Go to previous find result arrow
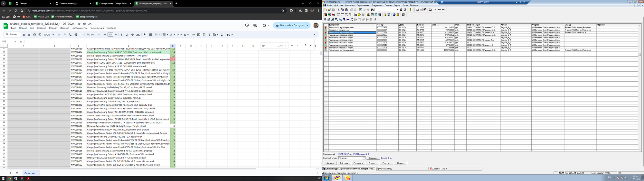644x181 pixels. (x=292, y=45)
